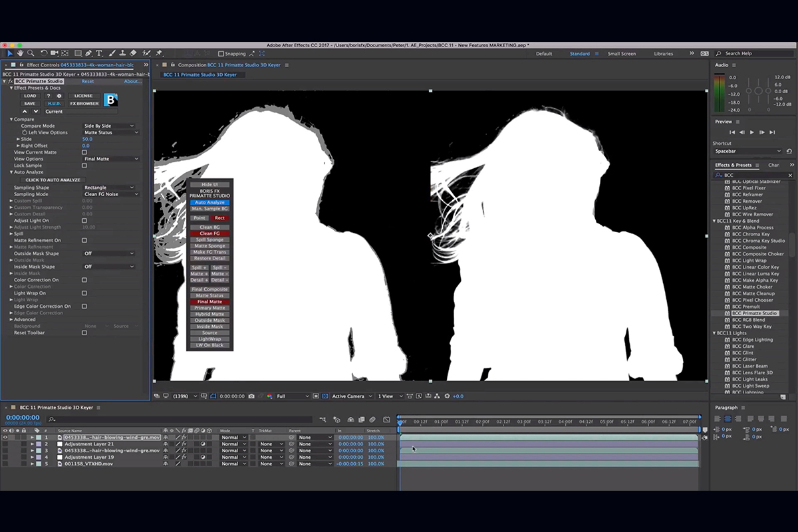Click CLICK TO AUTO ANALYZE button
This screenshot has height=532, width=798.
[x=53, y=180]
